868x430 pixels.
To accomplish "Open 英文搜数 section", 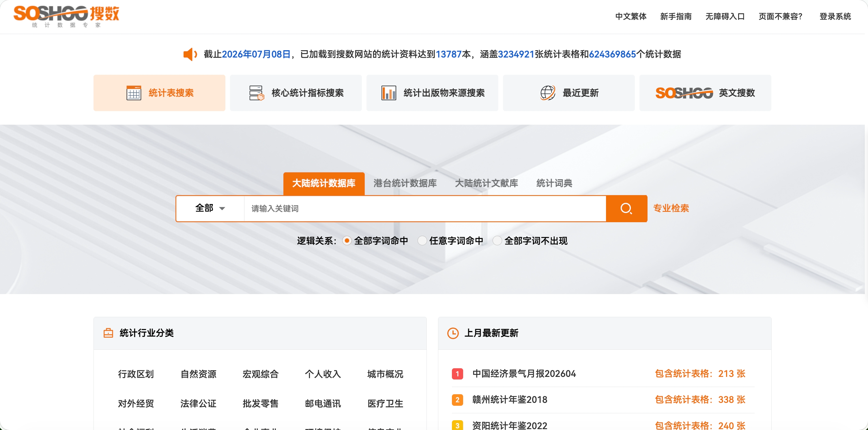I will 705,93.
